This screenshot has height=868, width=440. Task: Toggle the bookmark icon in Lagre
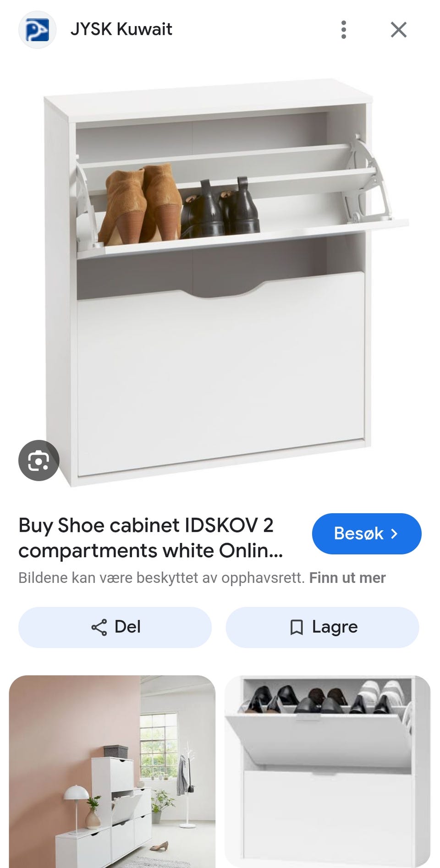click(297, 627)
